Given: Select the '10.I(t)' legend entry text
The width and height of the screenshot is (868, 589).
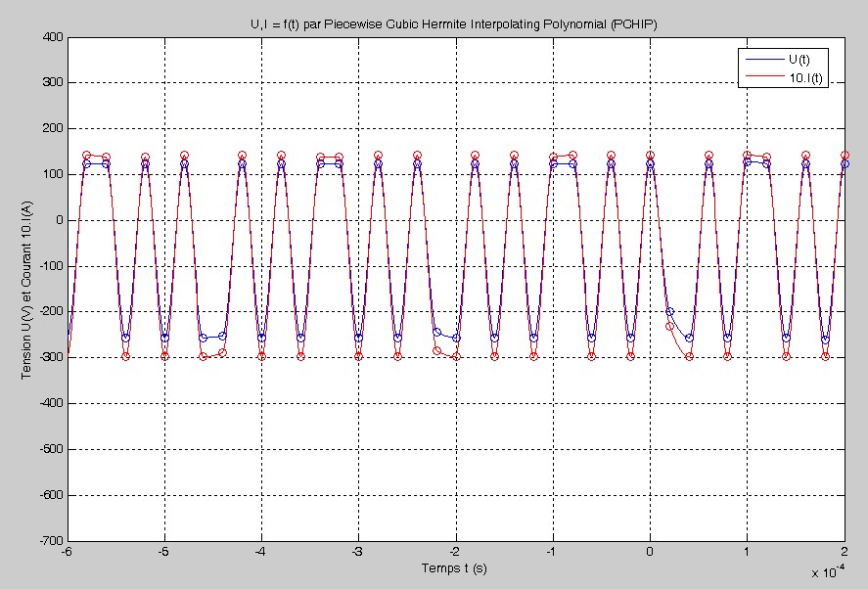Looking at the screenshot, I should click(805, 77).
